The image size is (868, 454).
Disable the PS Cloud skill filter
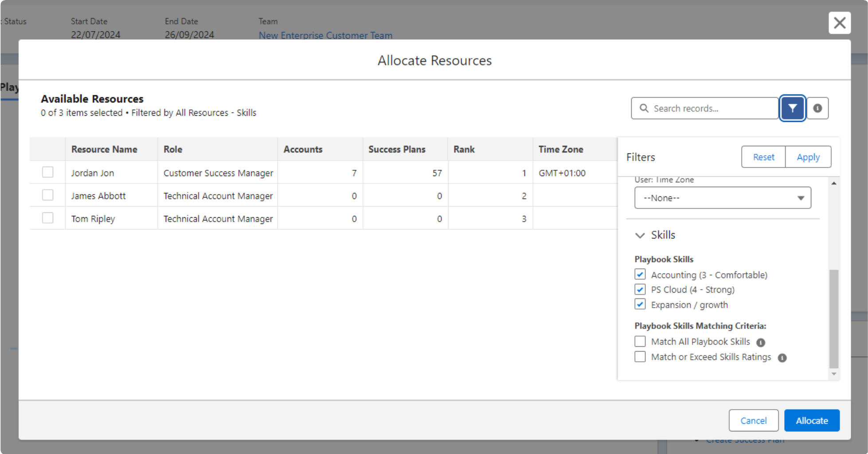pyautogui.click(x=640, y=290)
